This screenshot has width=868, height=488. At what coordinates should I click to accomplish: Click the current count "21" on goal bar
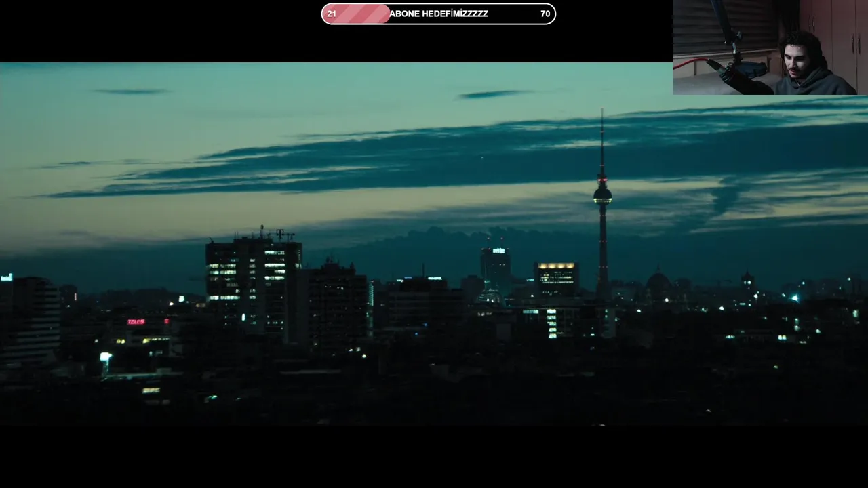tap(332, 14)
